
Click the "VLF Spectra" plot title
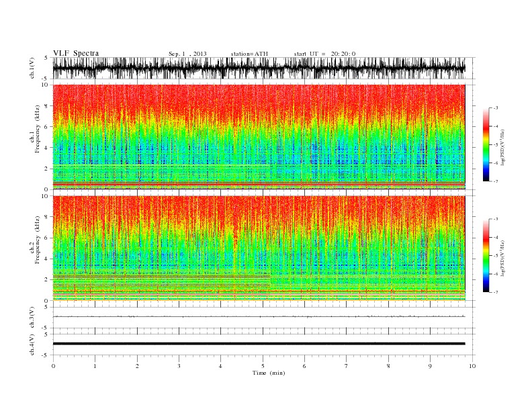tap(76, 53)
